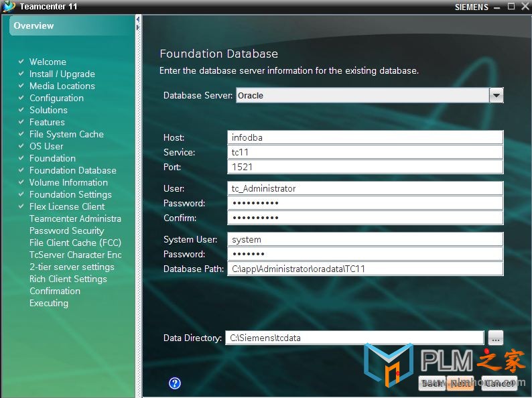Select the Rich Client Settings step
The image size is (532, 398).
[68, 279]
